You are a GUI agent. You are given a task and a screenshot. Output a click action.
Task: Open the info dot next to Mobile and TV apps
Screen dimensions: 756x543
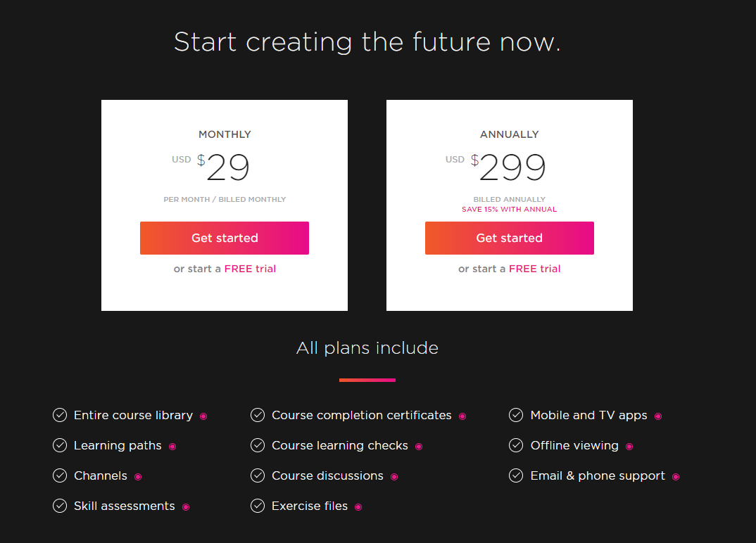(658, 416)
